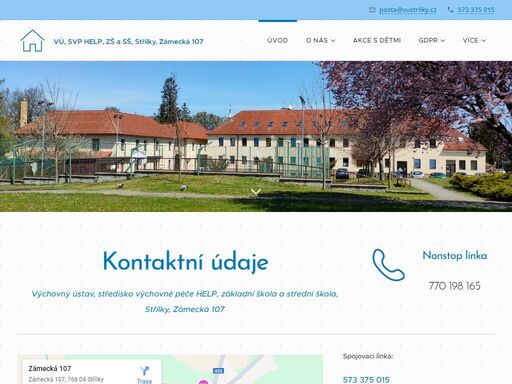
Task: Expand the GDPR dropdown menu
Action: (432, 40)
